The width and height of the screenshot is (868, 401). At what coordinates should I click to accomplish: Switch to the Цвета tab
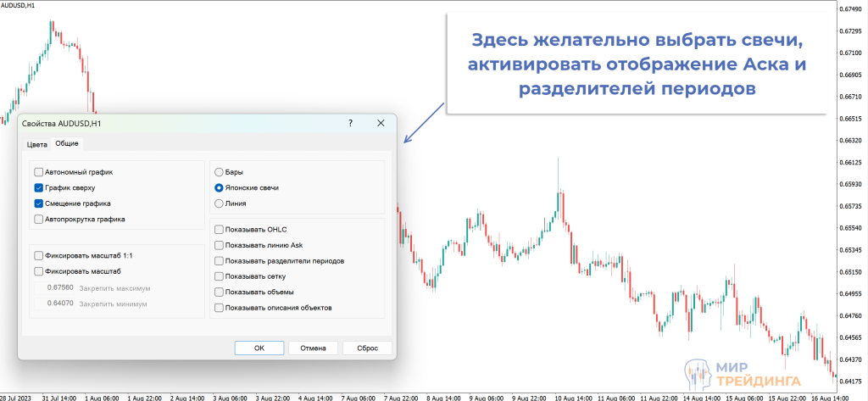36,144
